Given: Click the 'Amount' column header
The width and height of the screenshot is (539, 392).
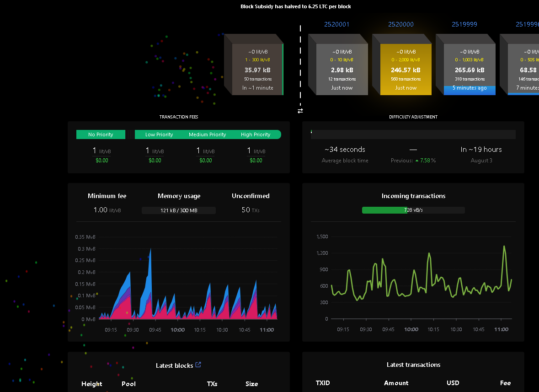Looking at the screenshot, I should (x=396, y=383).
